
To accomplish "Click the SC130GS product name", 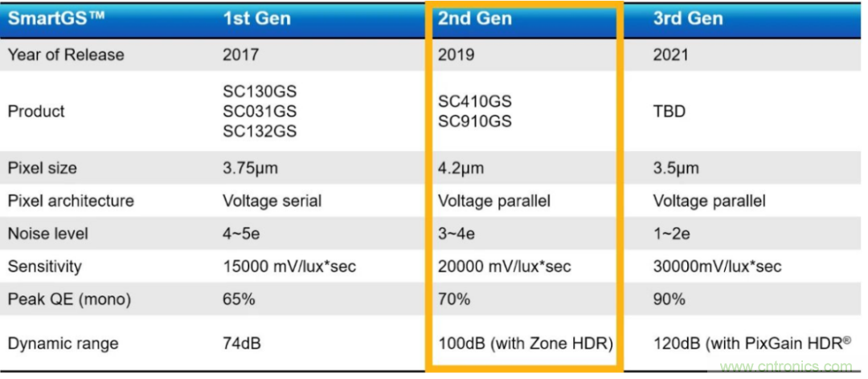I will [260, 92].
